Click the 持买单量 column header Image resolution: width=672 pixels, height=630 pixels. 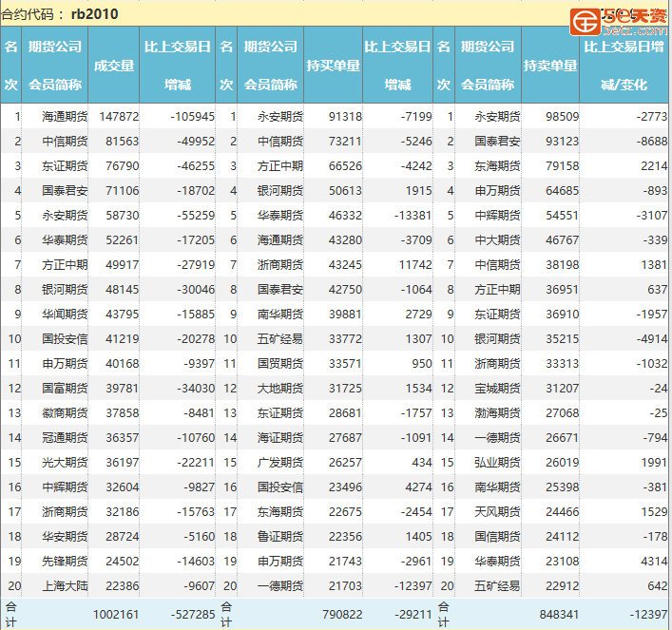point(333,66)
